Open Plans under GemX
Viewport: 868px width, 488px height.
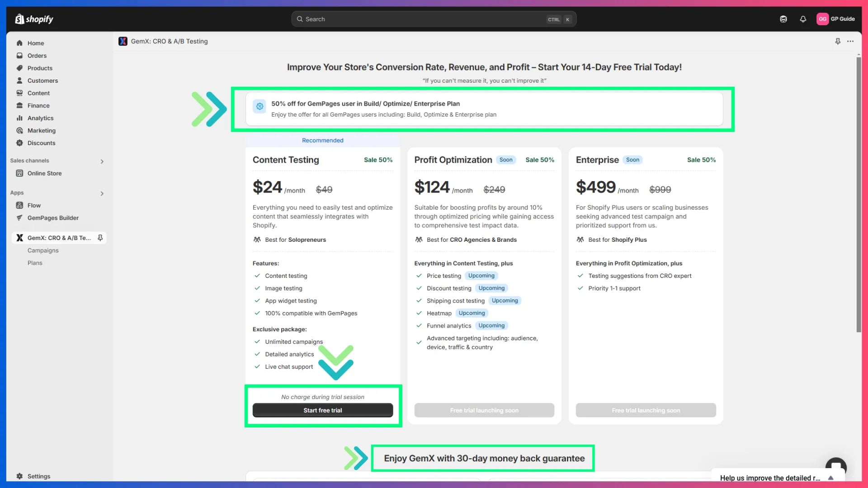click(35, 263)
